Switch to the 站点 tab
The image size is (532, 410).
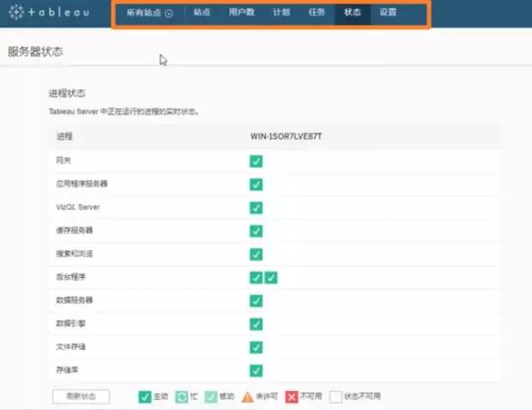(202, 14)
